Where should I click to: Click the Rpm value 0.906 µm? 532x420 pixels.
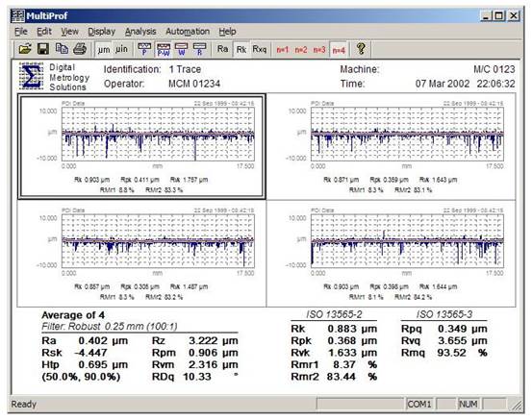pyautogui.click(x=214, y=353)
